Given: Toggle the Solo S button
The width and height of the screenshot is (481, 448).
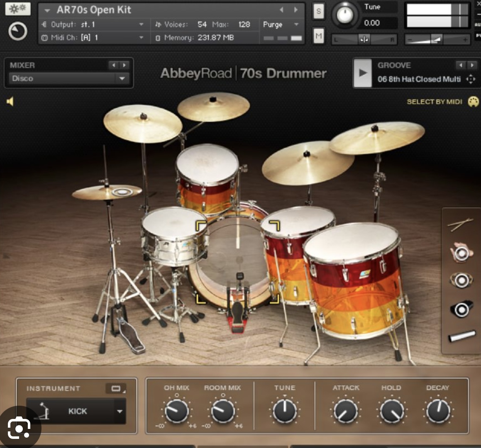Looking at the screenshot, I should 319,11.
